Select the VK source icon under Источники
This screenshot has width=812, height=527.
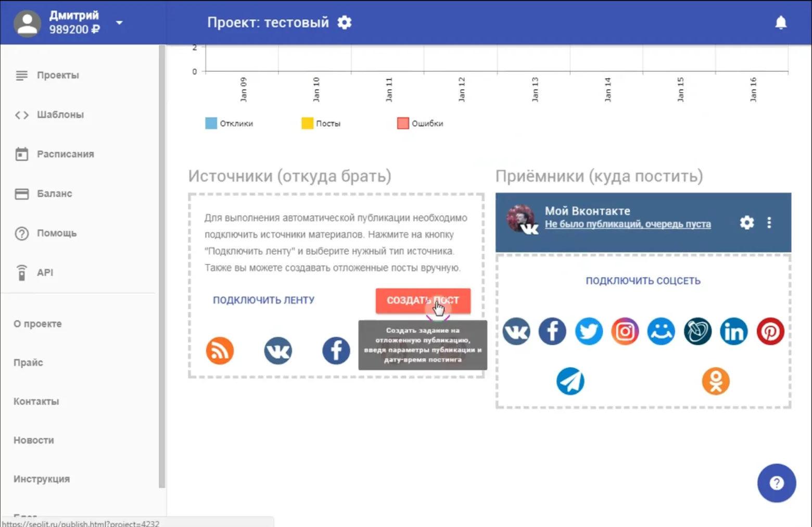(278, 350)
